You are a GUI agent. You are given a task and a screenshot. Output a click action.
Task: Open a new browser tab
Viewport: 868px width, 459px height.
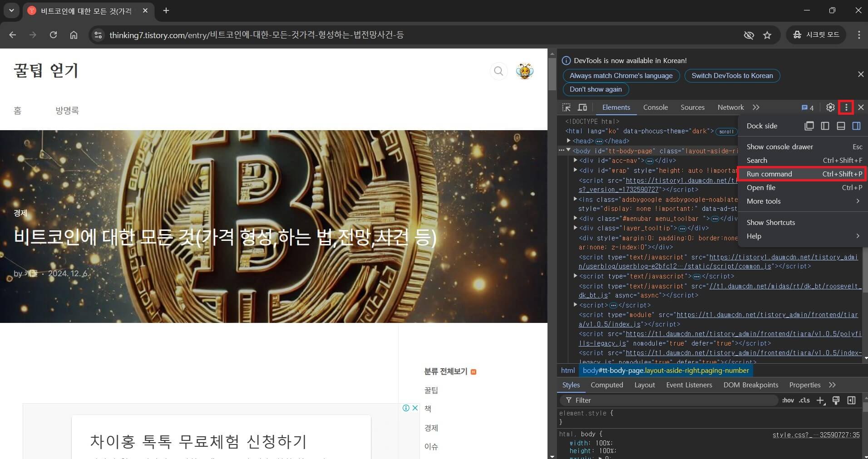(166, 10)
